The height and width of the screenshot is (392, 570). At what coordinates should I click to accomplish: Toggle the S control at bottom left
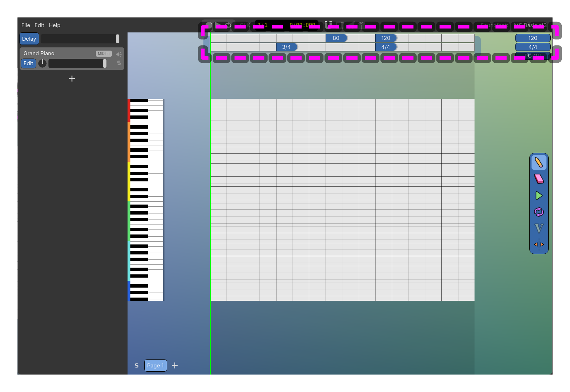pyautogui.click(x=136, y=365)
